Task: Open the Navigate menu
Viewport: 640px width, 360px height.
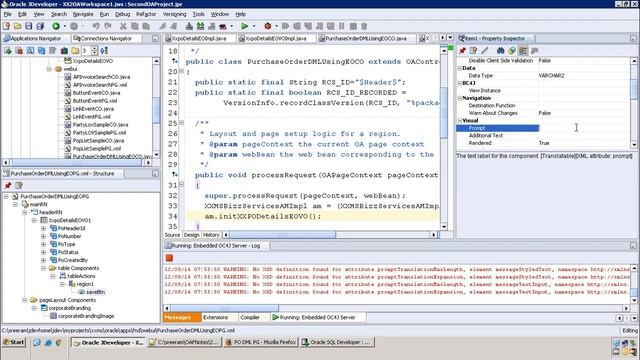Action: (x=83, y=14)
